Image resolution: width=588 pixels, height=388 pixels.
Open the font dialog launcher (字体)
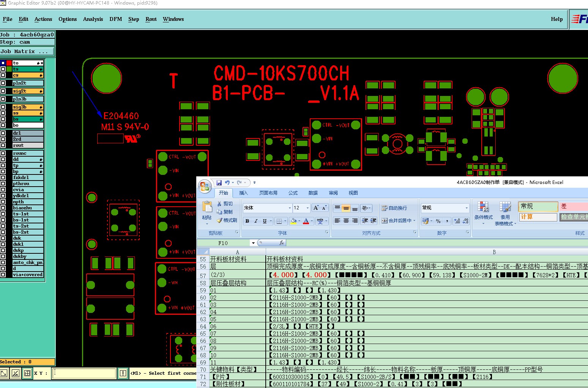pyautogui.click(x=326, y=232)
